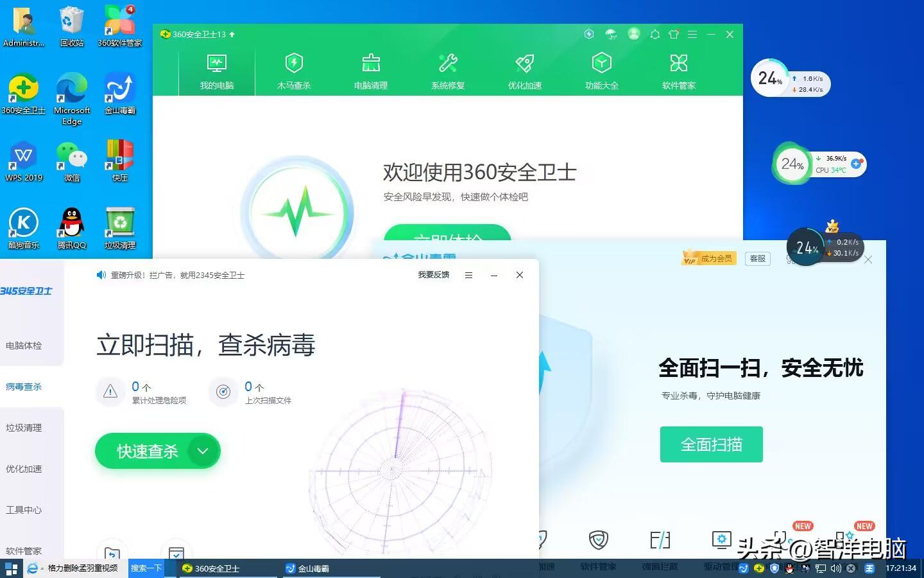The height and width of the screenshot is (578, 924).
Task: Open 软件管家 in the Kingsoft toolbar
Action: tap(597, 549)
